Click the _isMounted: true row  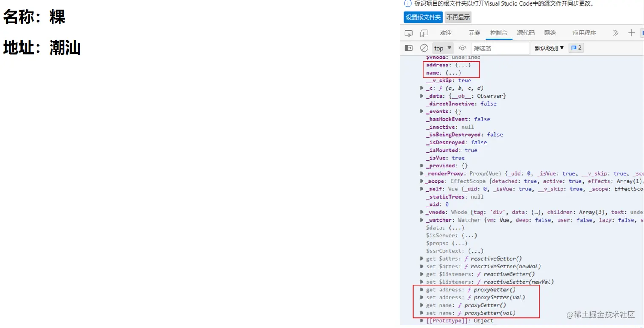tap(451, 150)
